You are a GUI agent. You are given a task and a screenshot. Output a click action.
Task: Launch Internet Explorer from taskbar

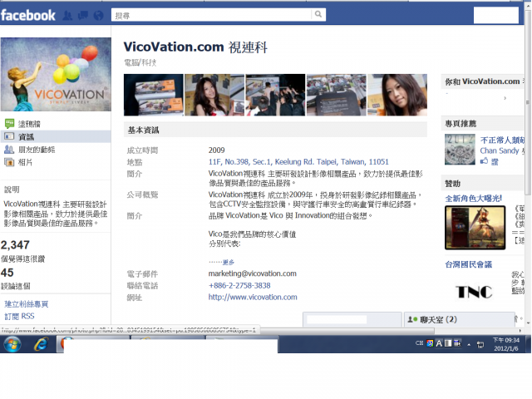click(42, 345)
